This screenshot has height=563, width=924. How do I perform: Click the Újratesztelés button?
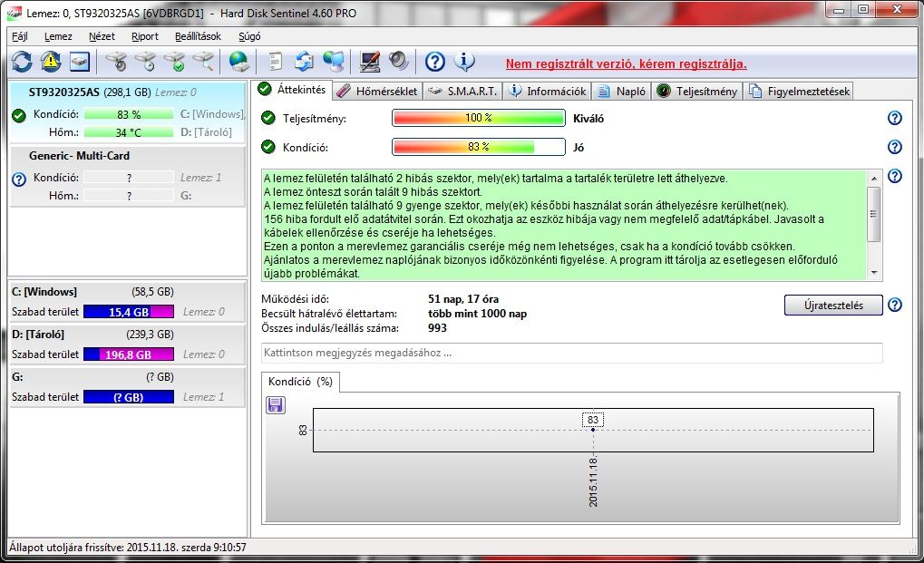click(833, 305)
